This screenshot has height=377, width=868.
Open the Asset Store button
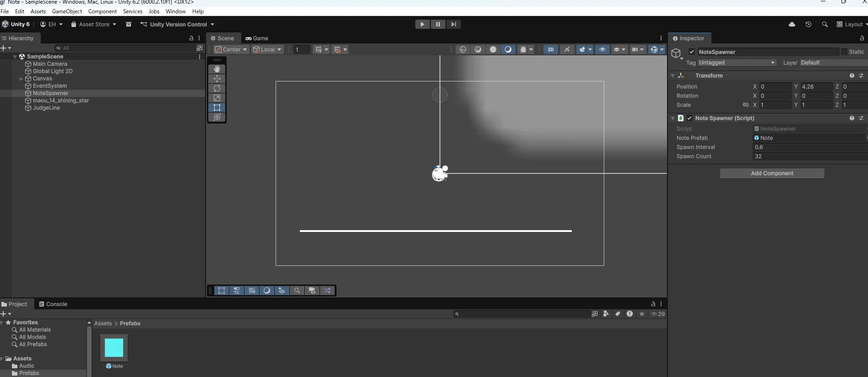click(93, 24)
